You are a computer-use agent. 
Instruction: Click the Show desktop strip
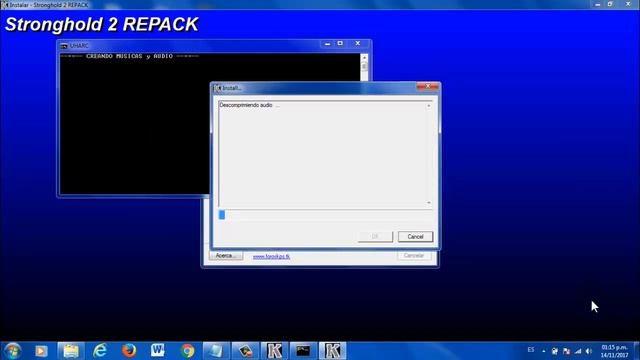click(x=637, y=351)
